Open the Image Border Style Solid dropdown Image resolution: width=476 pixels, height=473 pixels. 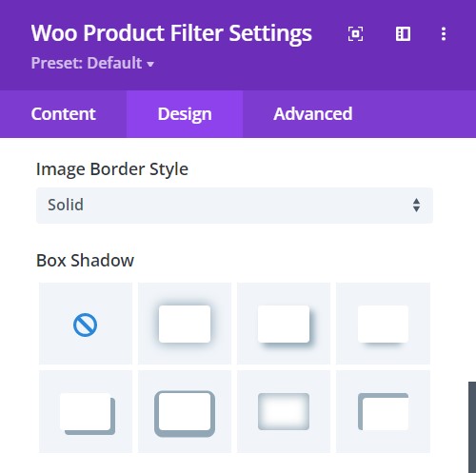[x=234, y=206]
